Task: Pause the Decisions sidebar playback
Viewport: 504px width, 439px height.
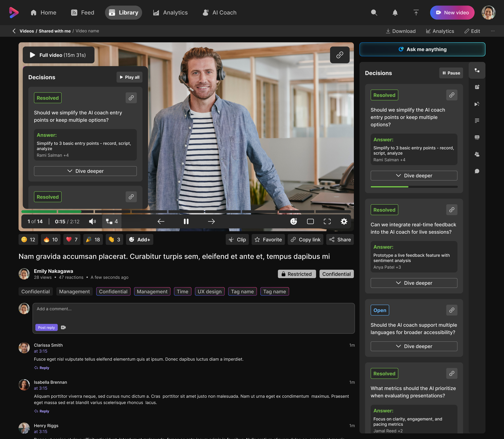Action: coord(451,73)
